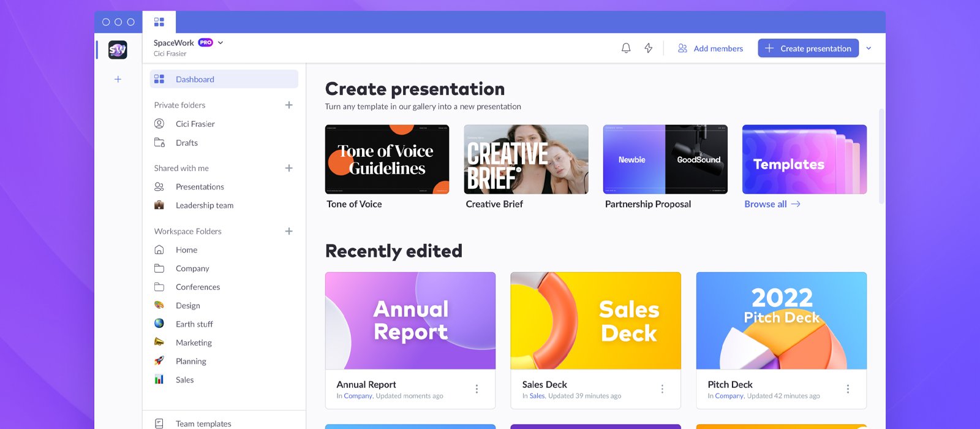Add a new workspace with plus icon
Image resolution: width=980 pixels, height=429 pixels.
[118, 79]
